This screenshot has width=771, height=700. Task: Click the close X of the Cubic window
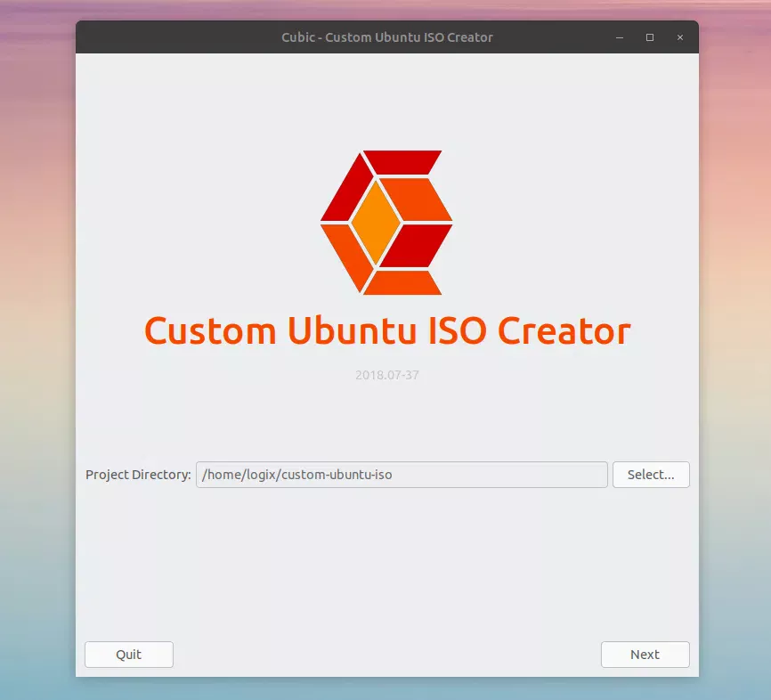(679, 37)
